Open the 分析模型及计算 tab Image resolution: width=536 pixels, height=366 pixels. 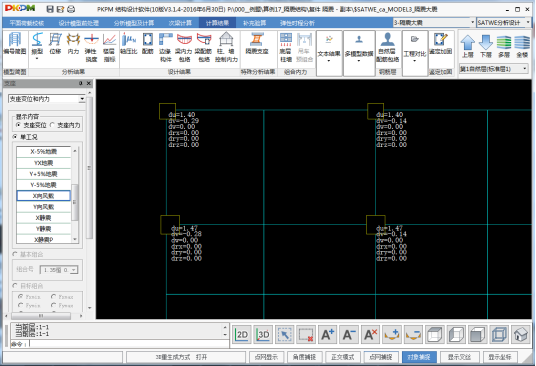point(134,23)
